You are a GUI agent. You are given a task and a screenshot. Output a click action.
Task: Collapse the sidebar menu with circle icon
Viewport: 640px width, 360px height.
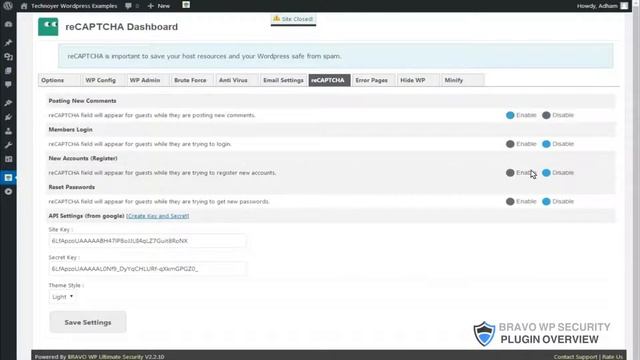pyautogui.click(x=8, y=192)
